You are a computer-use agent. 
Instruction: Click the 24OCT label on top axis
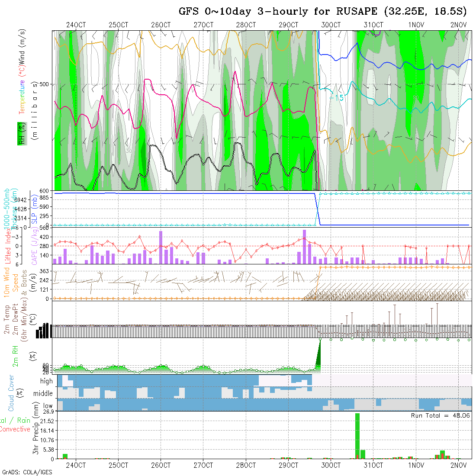[76, 25]
